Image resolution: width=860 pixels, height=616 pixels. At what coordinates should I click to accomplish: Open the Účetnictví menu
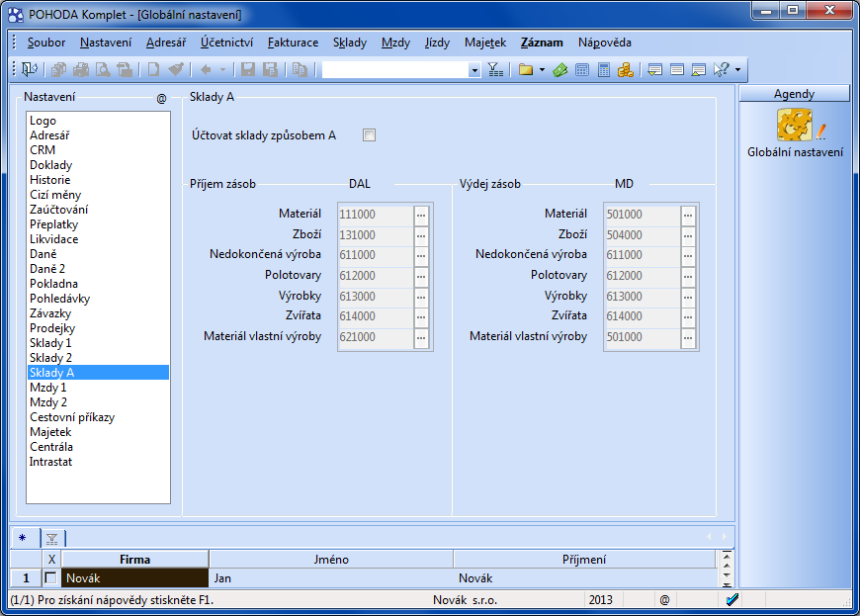[x=226, y=43]
